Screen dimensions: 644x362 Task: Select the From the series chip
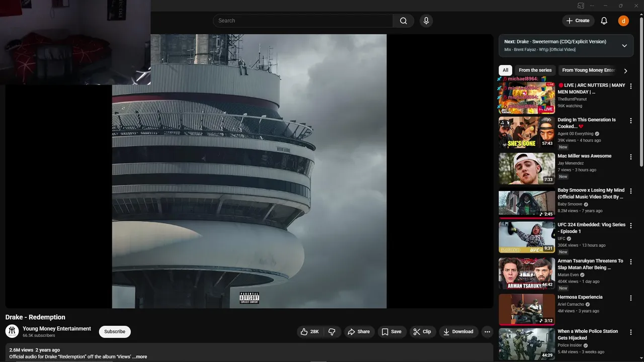pos(535,70)
